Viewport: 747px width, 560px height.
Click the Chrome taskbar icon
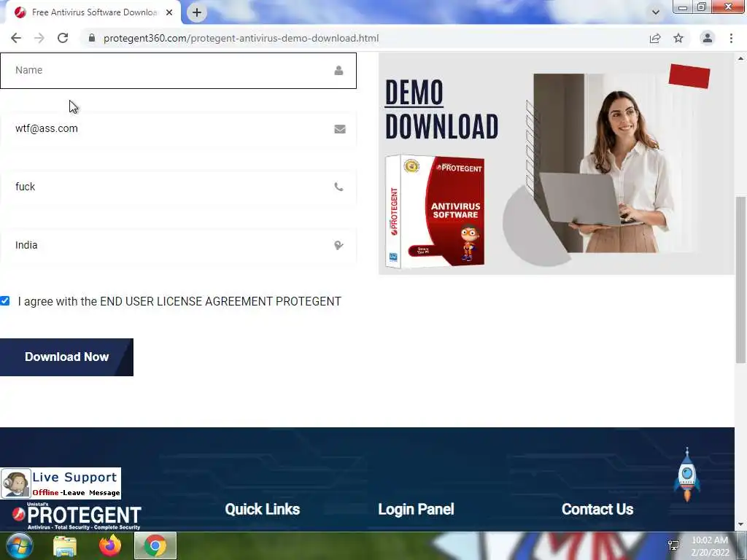click(x=155, y=545)
